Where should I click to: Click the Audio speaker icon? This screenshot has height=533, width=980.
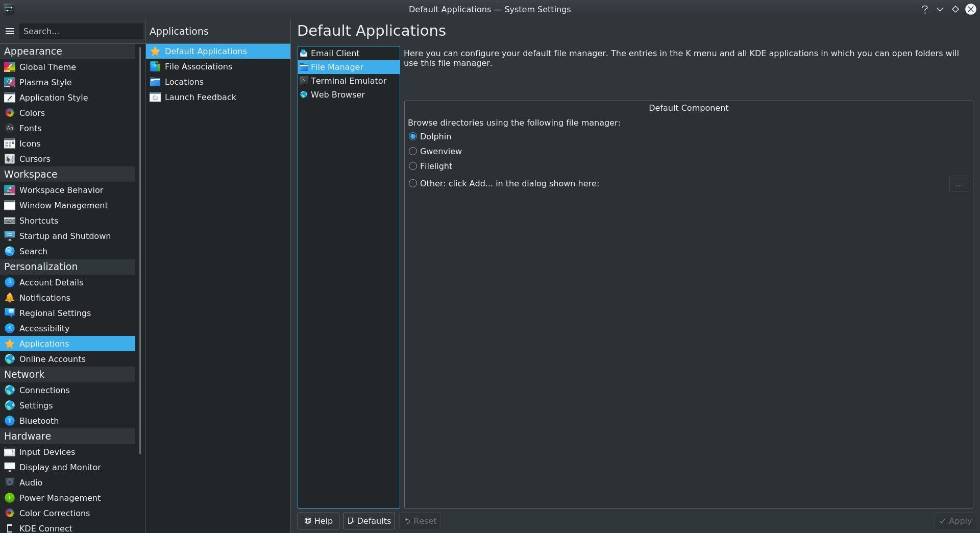10,482
